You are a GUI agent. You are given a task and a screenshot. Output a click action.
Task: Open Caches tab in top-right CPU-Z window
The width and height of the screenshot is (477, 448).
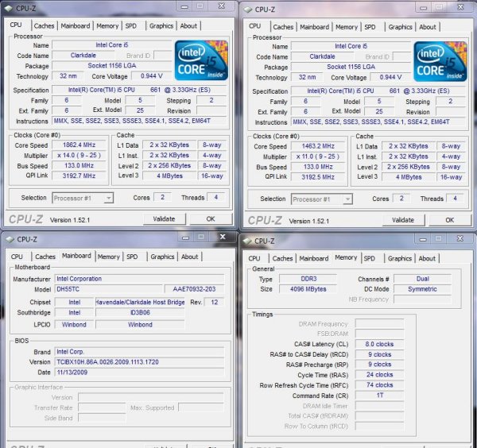point(283,27)
